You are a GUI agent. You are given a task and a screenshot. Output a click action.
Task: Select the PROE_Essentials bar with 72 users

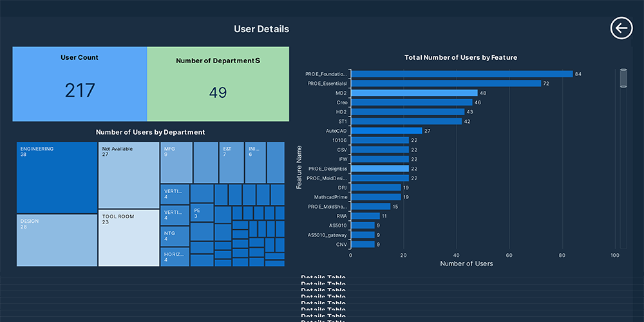(x=446, y=83)
